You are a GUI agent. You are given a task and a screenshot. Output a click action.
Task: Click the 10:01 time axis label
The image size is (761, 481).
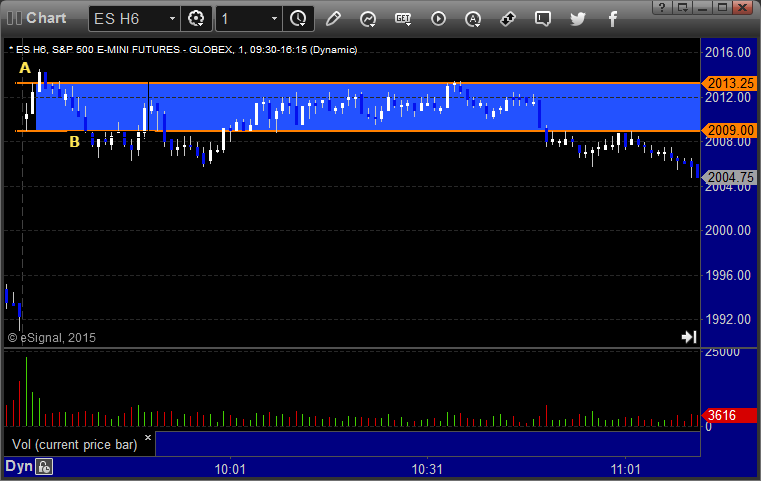230,469
